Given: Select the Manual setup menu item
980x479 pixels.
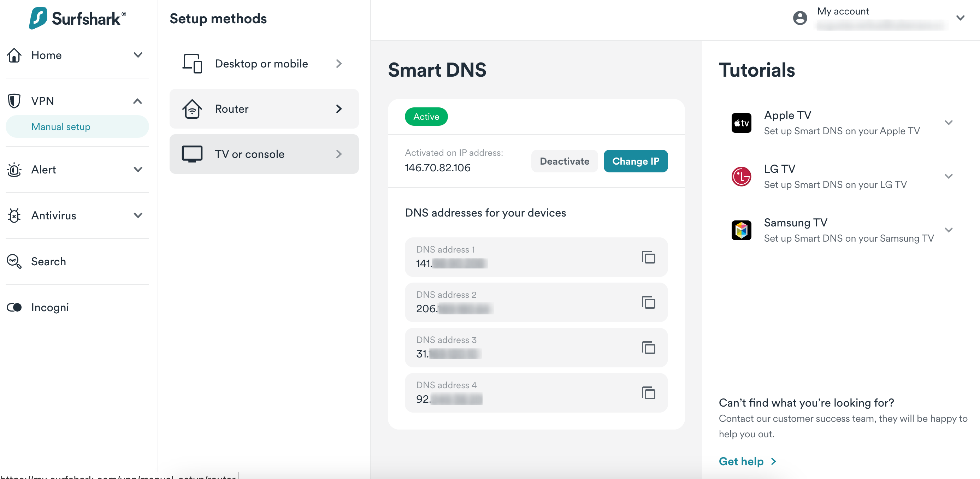Looking at the screenshot, I should click(x=61, y=126).
